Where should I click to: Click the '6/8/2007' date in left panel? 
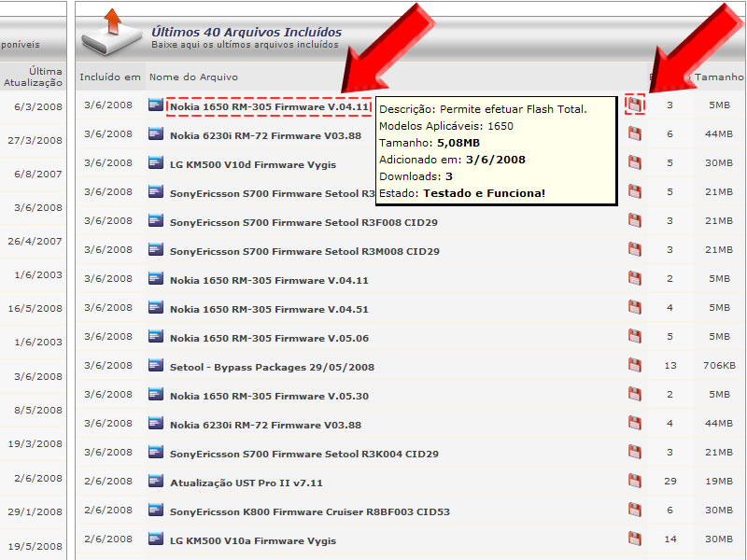pyautogui.click(x=38, y=174)
